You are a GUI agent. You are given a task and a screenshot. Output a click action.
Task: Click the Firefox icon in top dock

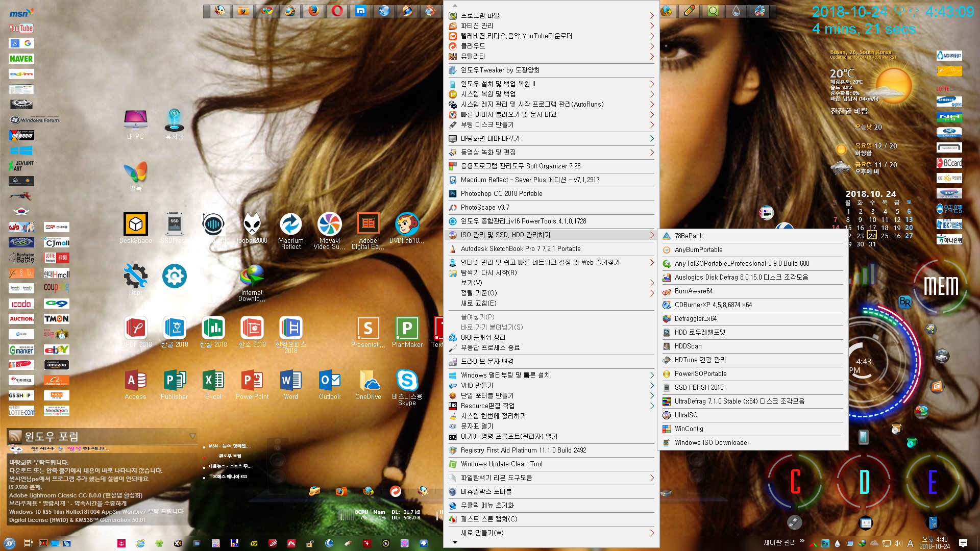(313, 11)
